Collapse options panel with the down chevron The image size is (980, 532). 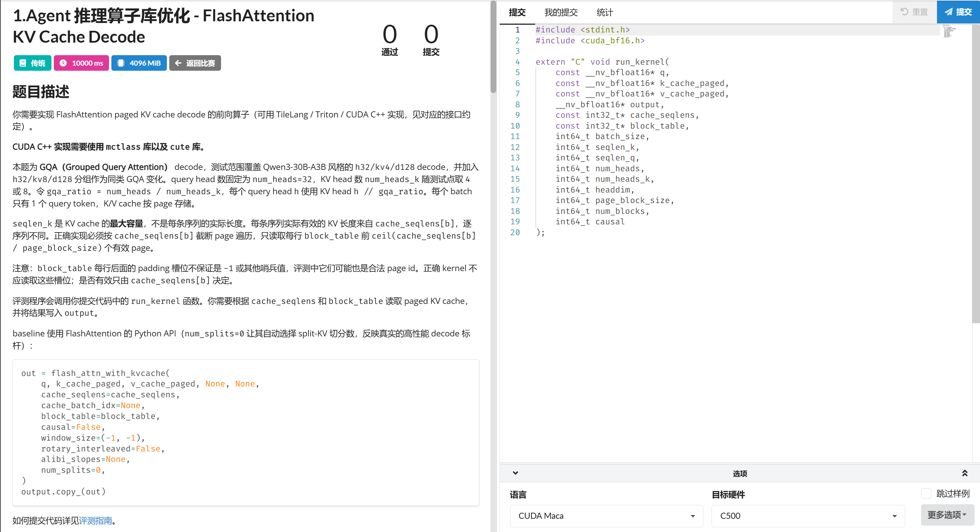coord(516,473)
